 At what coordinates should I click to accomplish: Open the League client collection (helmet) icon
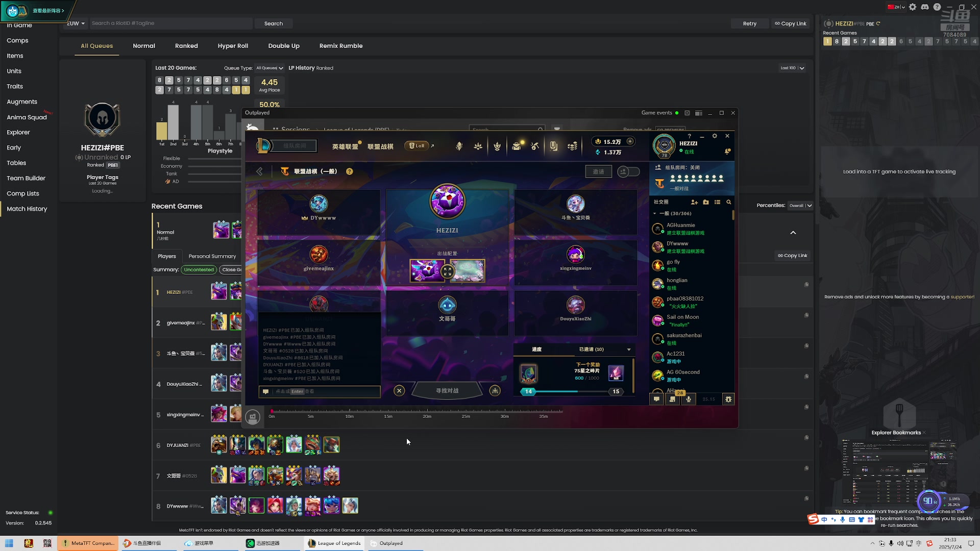(x=459, y=146)
